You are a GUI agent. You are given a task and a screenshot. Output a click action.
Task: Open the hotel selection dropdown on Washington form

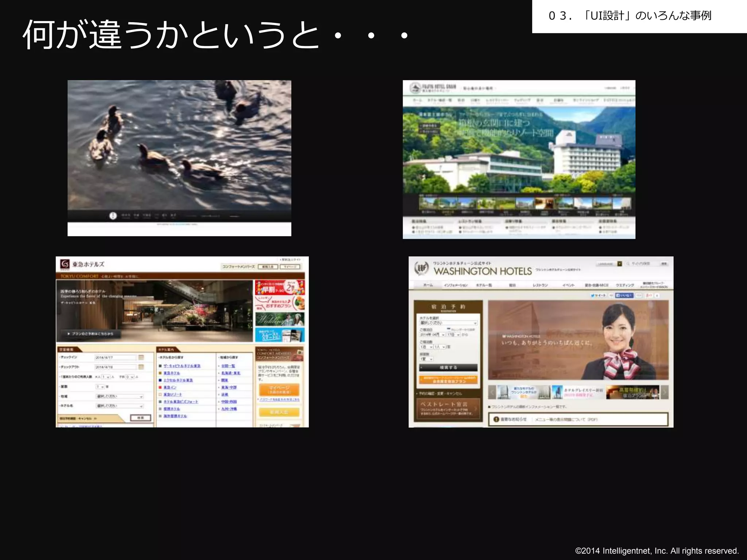(448, 323)
